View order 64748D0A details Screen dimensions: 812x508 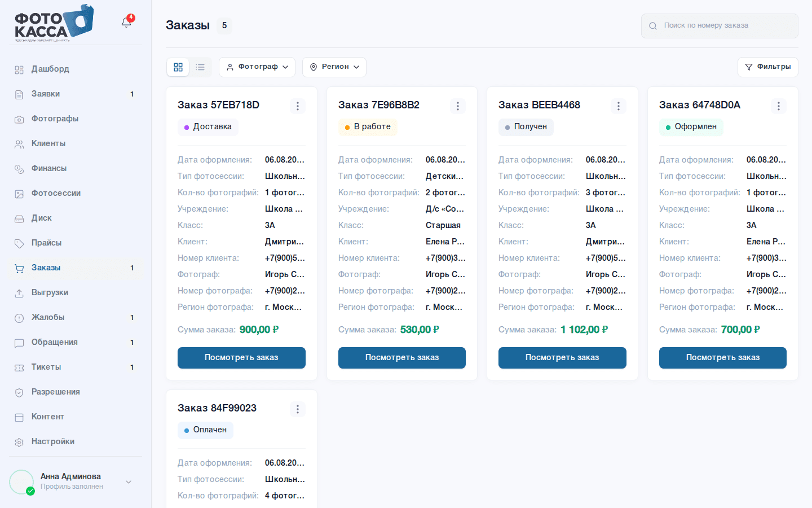click(x=723, y=358)
